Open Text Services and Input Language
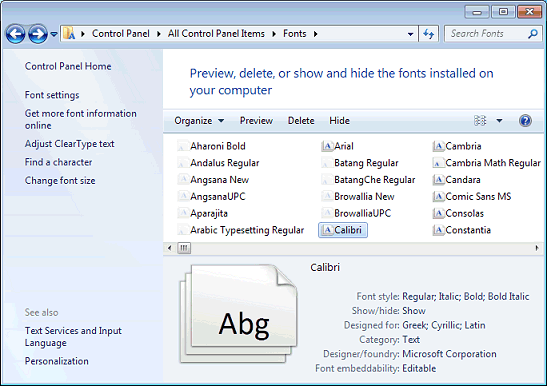Viewport: 547px width, 386px height. click(x=73, y=337)
